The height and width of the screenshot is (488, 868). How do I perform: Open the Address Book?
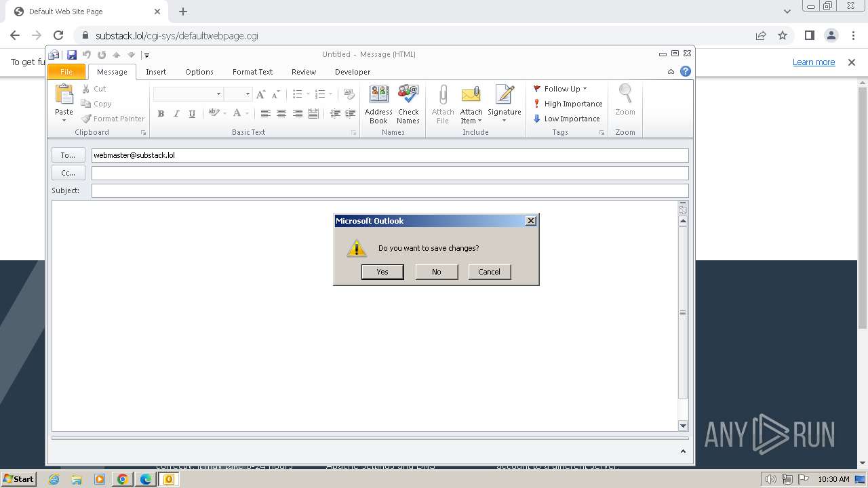click(378, 104)
